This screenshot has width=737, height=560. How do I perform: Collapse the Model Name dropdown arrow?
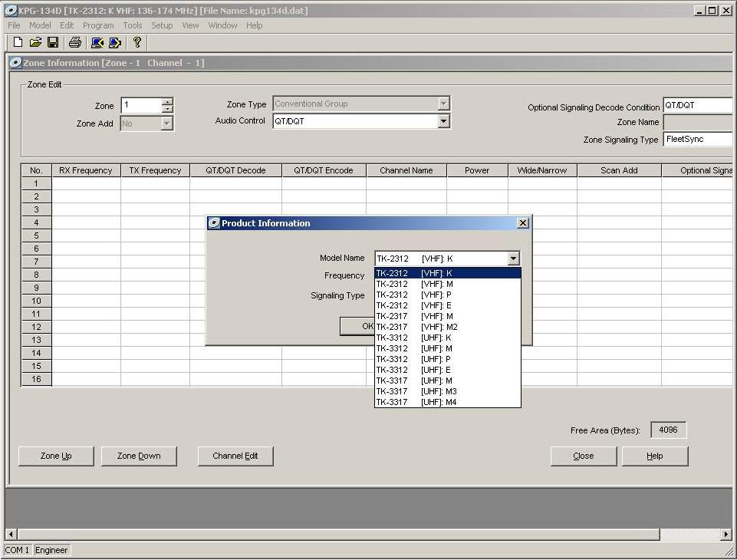pyautogui.click(x=513, y=258)
